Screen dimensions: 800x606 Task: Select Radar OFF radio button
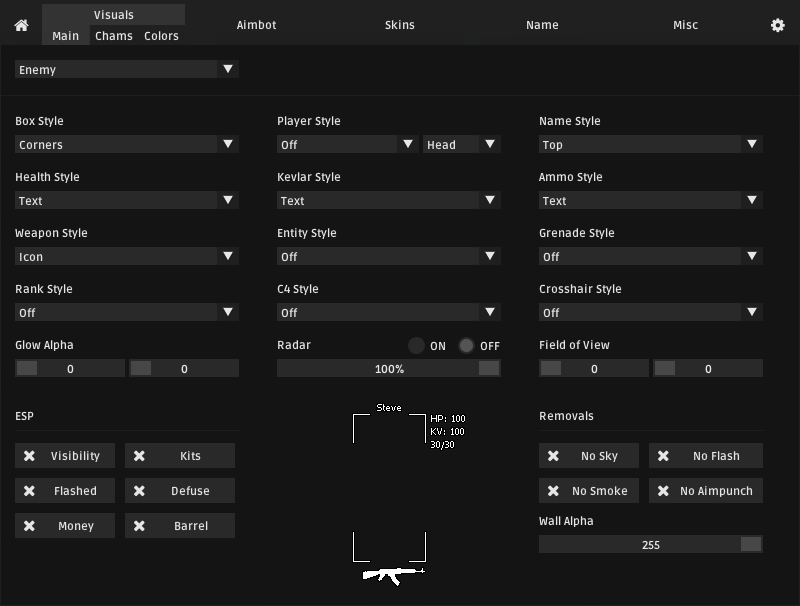tap(466, 345)
